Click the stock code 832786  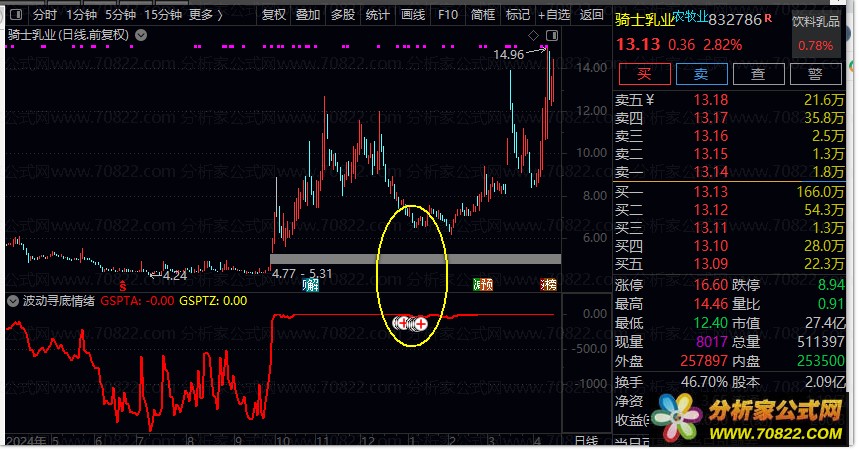735,20
